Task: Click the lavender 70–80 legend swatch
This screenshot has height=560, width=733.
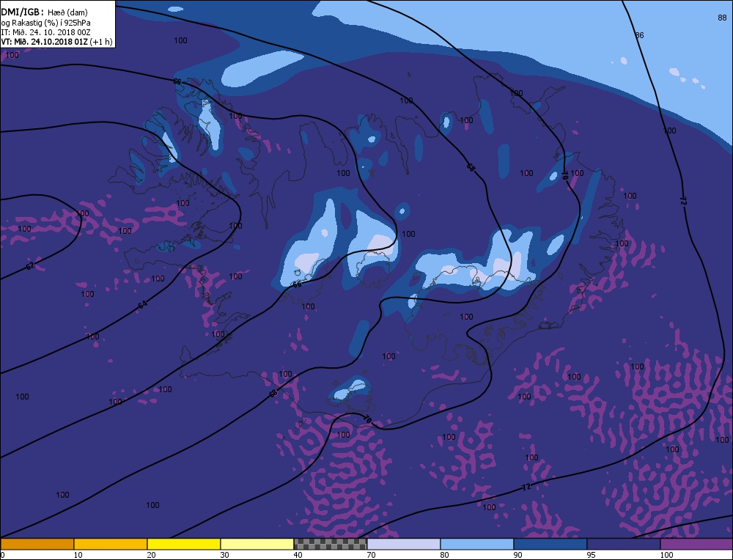Action: click(x=403, y=544)
